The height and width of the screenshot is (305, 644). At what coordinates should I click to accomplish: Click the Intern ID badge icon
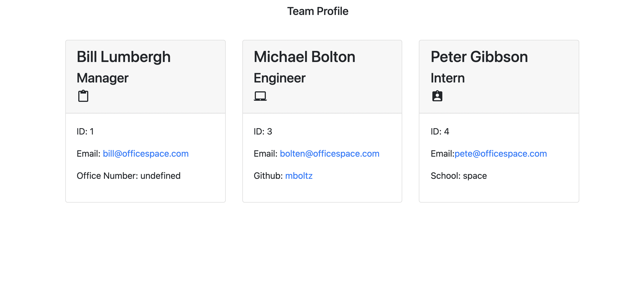click(437, 96)
